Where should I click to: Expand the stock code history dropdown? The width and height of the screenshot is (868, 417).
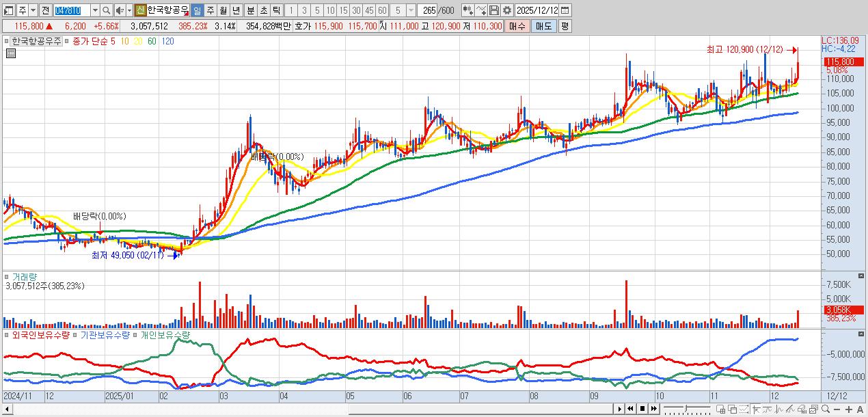[x=96, y=10]
